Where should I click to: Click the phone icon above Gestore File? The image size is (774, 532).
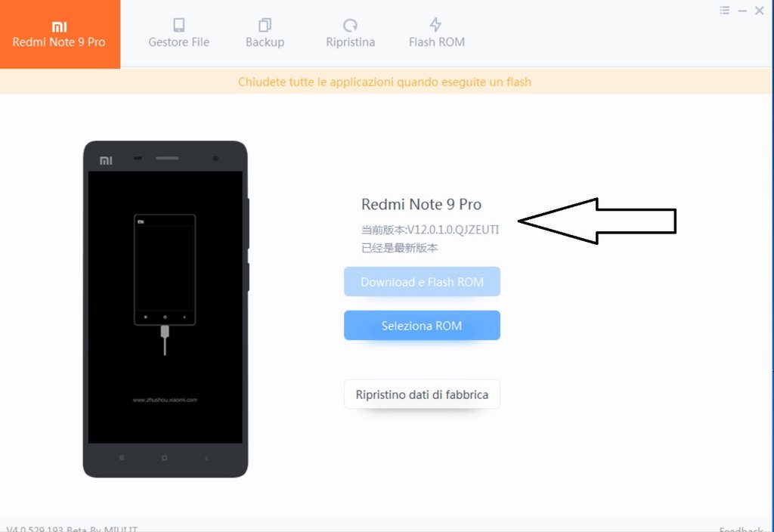tap(178, 25)
